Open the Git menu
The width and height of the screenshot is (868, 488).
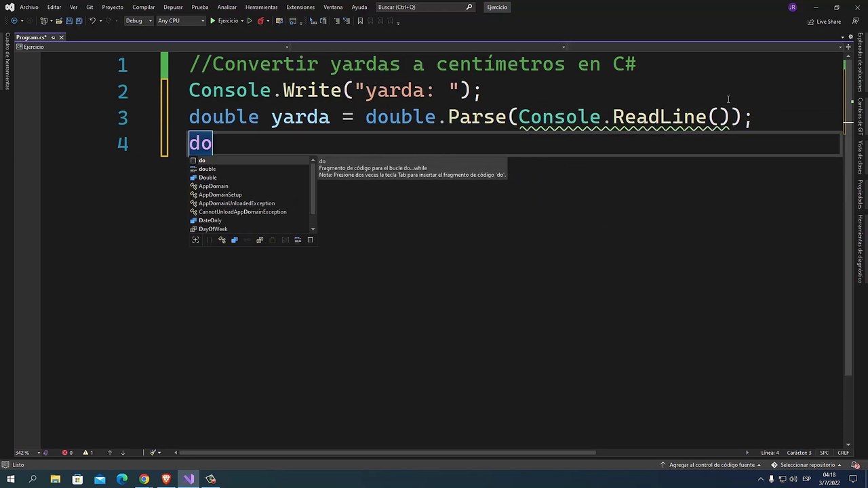coord(90,7)
